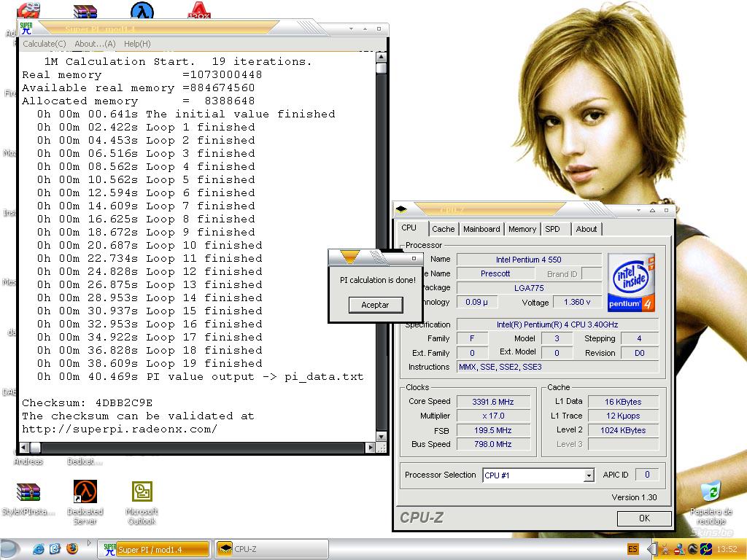Open the Calculate(C) menu in Super PI
This screenshot has width=747, height=560.
point(44,44)
